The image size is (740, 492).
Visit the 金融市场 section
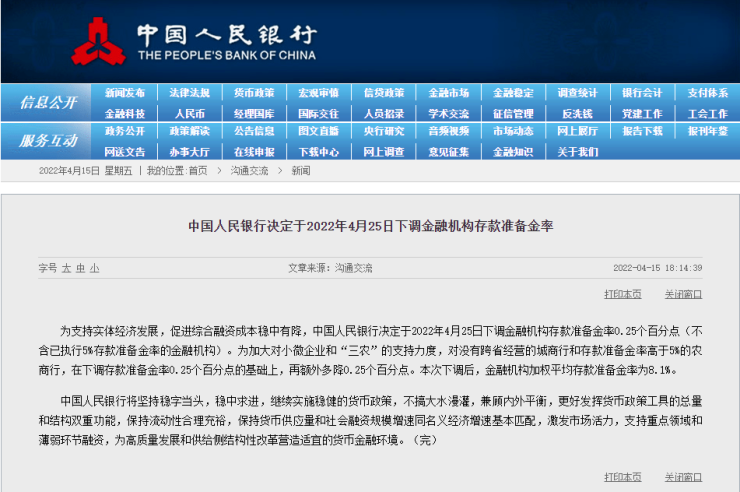(448, 93)
